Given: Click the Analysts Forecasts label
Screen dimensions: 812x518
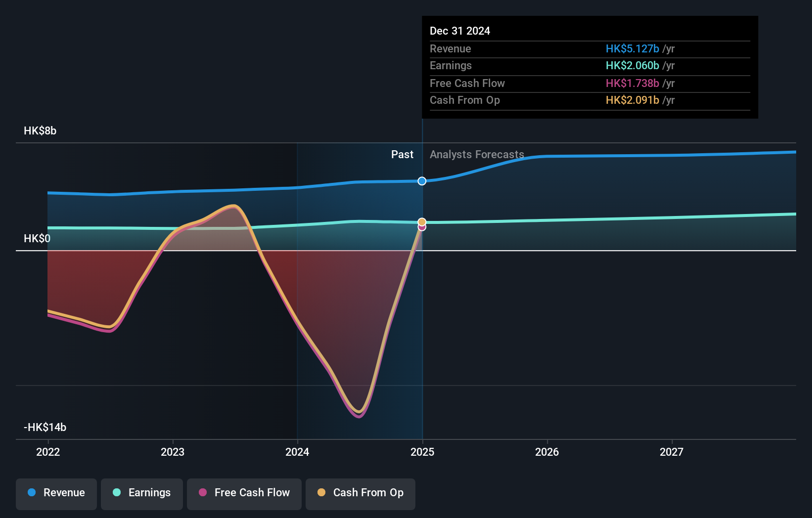Looking at the screenshot, I should (477, 154).
